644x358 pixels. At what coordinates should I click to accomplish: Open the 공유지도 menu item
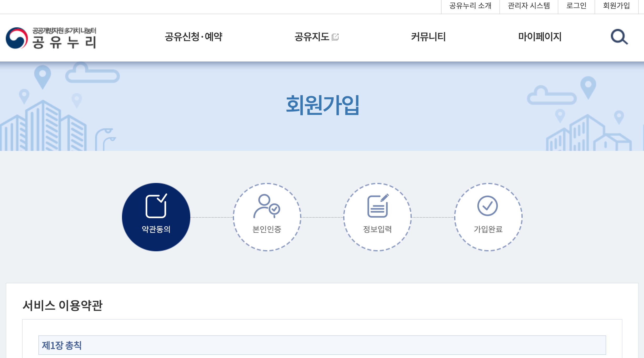click(312, 37)
